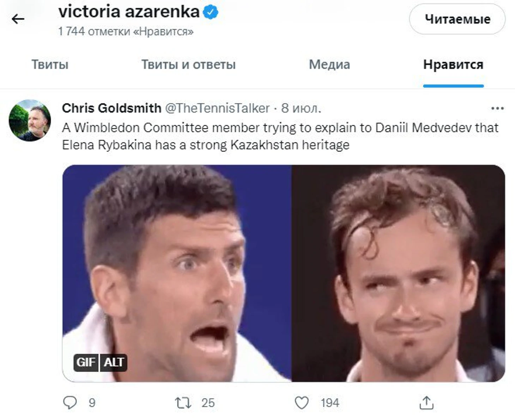This screenshot has width=515, height=420.
Task: Reply to the tweet with the comment icon
Action: point(70,402)
